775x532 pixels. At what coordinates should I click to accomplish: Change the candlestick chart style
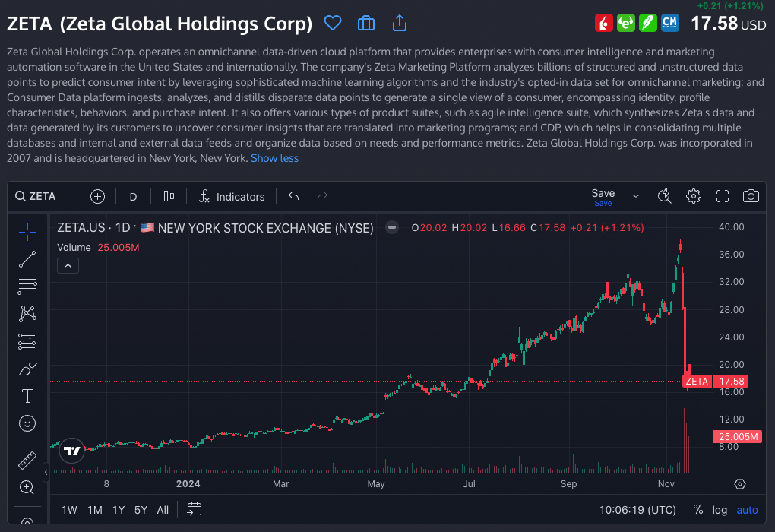[x=169, y=196]
